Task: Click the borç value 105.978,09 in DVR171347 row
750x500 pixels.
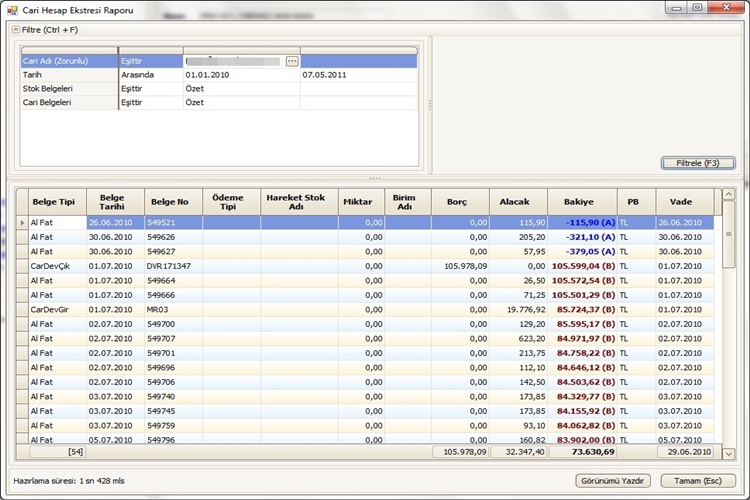Action: tap(461, 266)
